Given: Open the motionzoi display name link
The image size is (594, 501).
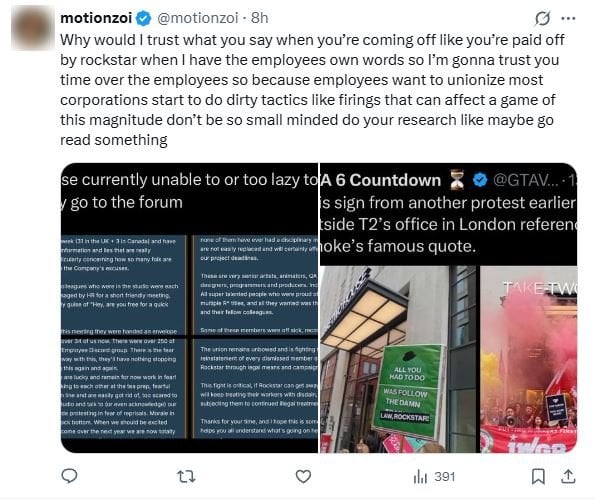Looking at the screenshot, I should tap(96, 18).
